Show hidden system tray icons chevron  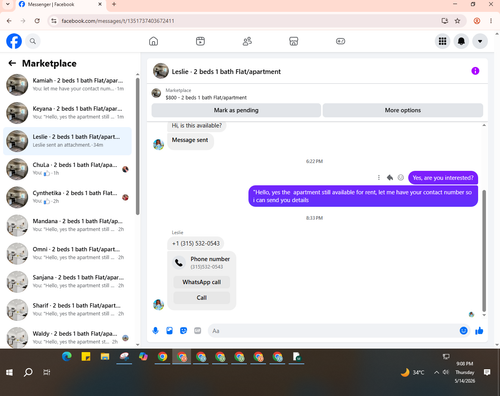coord(436,372)
